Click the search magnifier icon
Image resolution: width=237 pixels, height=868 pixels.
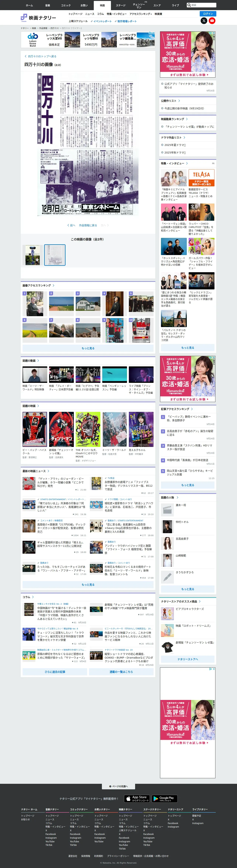pos(189,5)
